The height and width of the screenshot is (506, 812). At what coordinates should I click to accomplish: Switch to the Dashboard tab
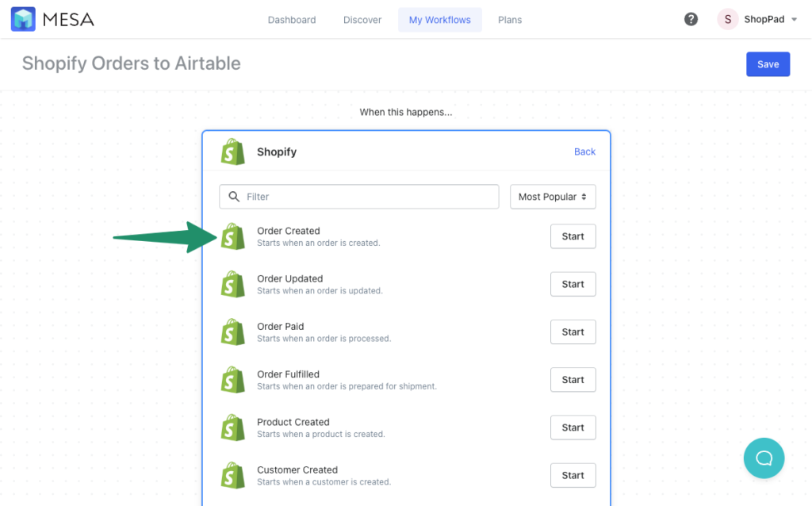(292, 19)
